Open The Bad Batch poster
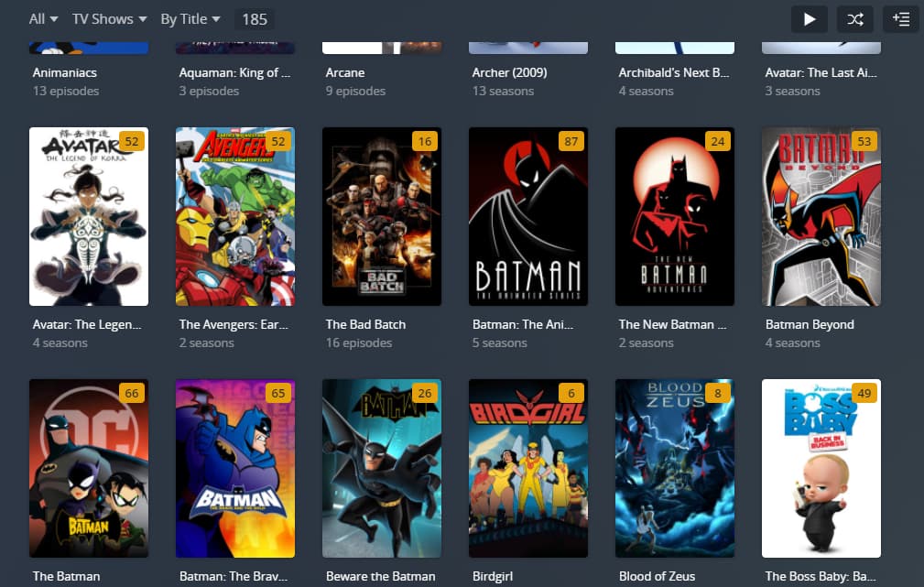 (x=382, y=216)
